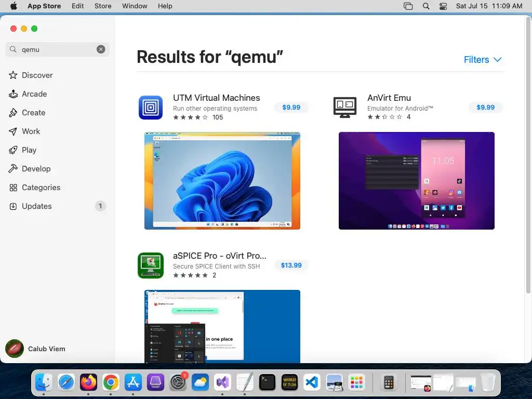532x399 pixels.
Task: Open the Window menu
Action: click(x=135, y=6)
